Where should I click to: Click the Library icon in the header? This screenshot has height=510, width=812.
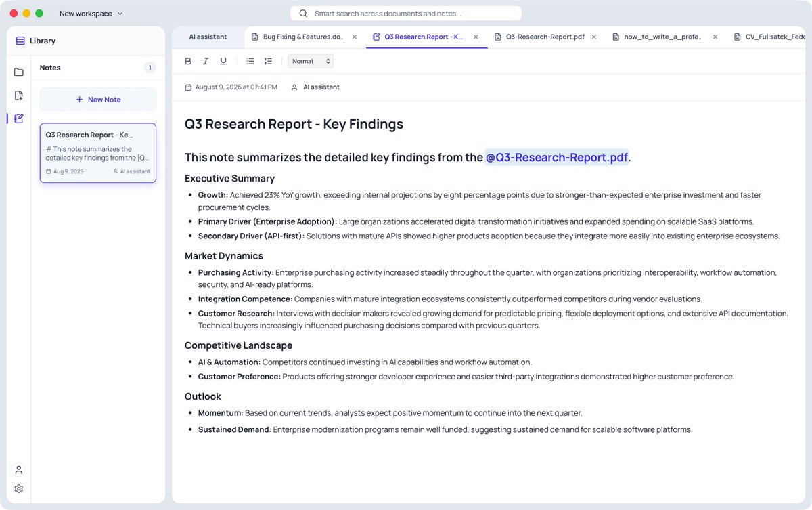pos(20,41)
